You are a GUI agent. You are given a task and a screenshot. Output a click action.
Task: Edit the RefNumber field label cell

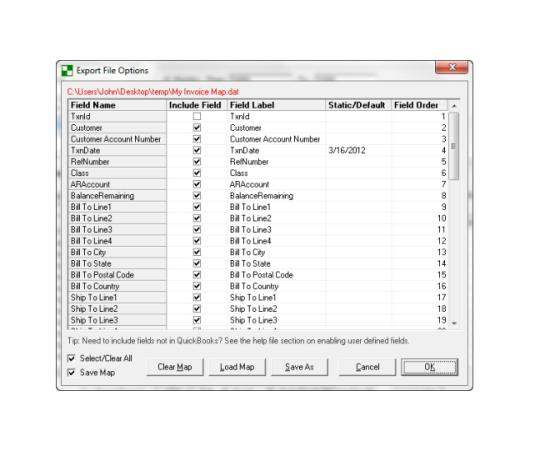276,161
